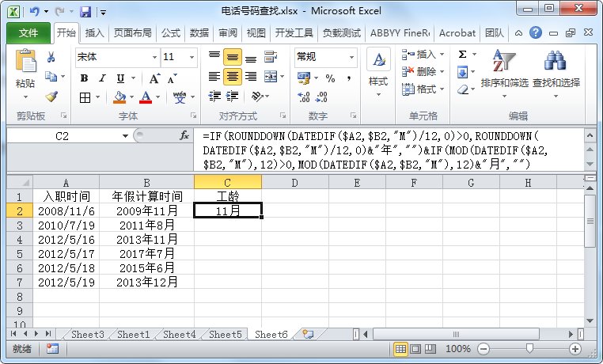The height and width of the screenshot is (364, 603).
Task: Increase decimal places
Action: coord(303,97)
